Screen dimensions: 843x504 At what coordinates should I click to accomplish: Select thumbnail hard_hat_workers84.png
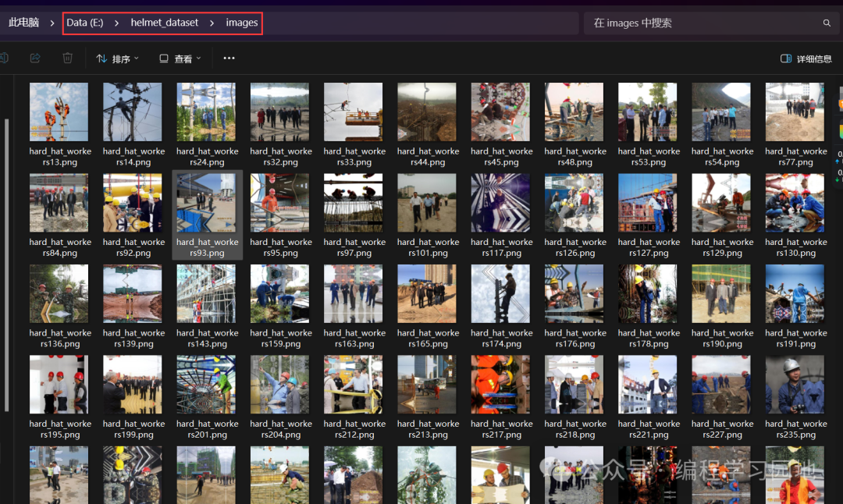coord(59,203)
